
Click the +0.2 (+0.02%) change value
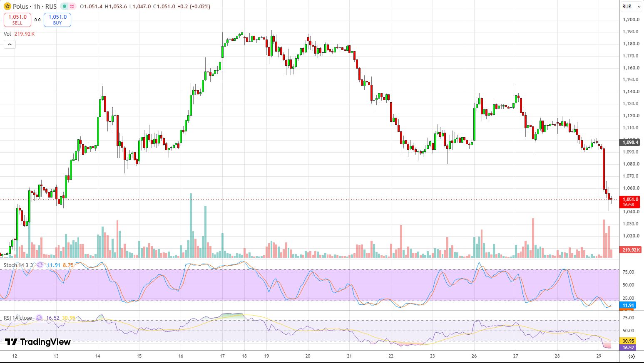[x=194, y=6]
